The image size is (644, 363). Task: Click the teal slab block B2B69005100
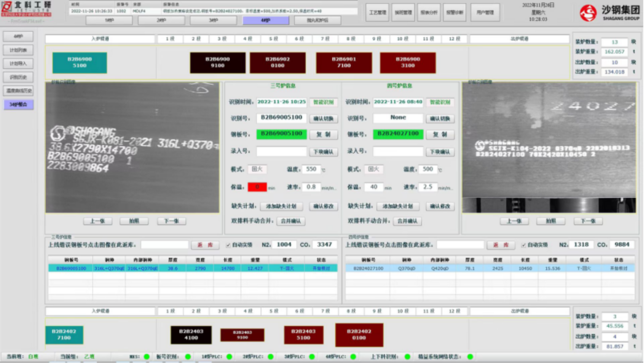(x=80, y=62)
